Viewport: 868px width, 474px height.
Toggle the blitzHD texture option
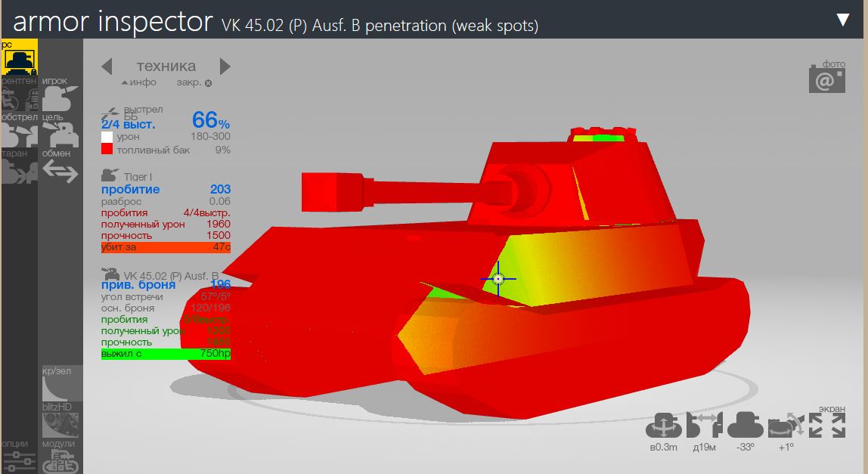pos(60,420)
